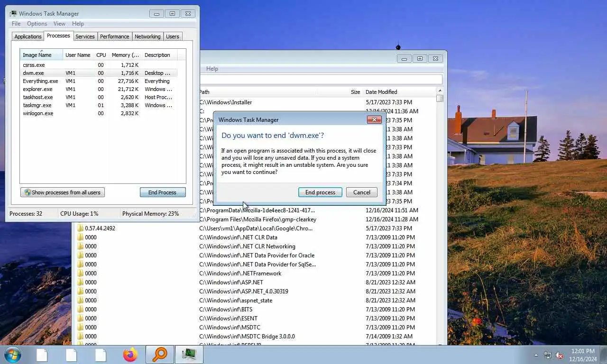
Task: Click folder icon in the inf\BITS row
Action: click(x=81, y=309)
